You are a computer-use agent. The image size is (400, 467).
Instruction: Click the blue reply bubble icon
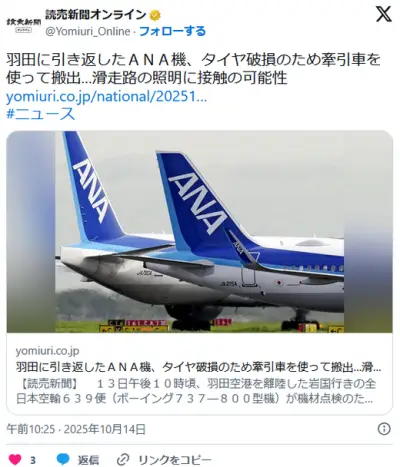pyautogui.click(x=63, y=459)
